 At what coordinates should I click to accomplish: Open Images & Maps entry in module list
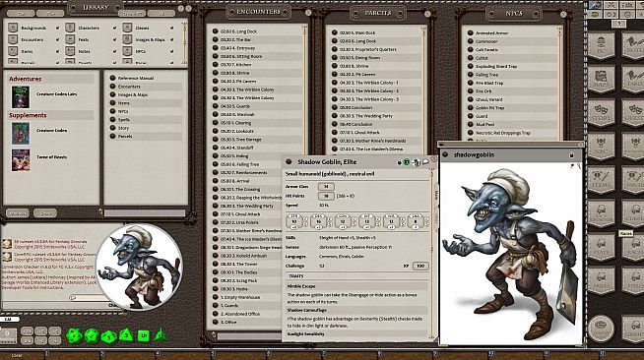click(x=146, y=94)
